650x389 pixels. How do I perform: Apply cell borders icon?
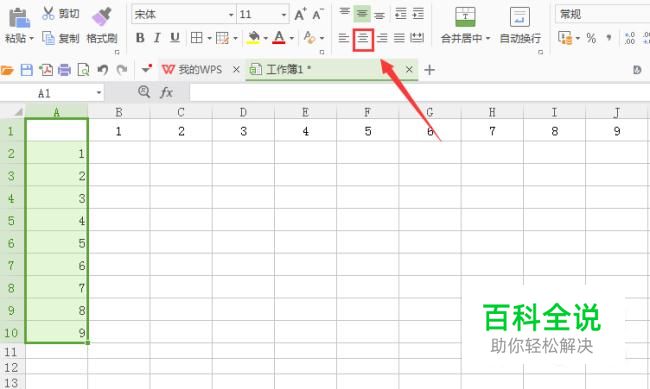(196, 38)
